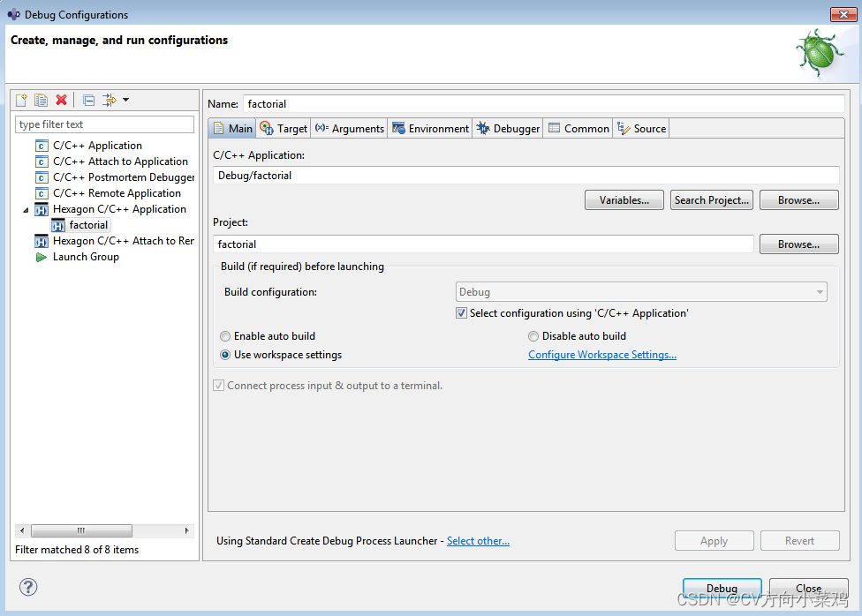The height and width of the screenshot is (616, 862).
Task: Open the filter options dropdown arrow
Action: (126, 100)
